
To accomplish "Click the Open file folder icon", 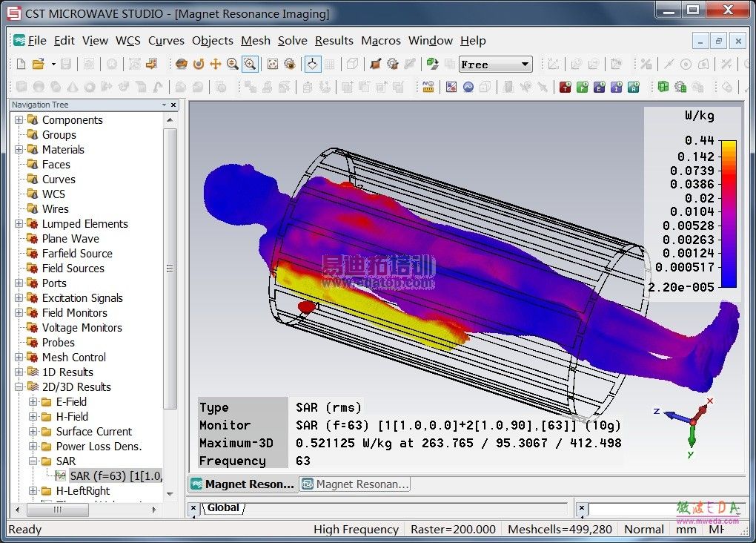I will 38,65.
